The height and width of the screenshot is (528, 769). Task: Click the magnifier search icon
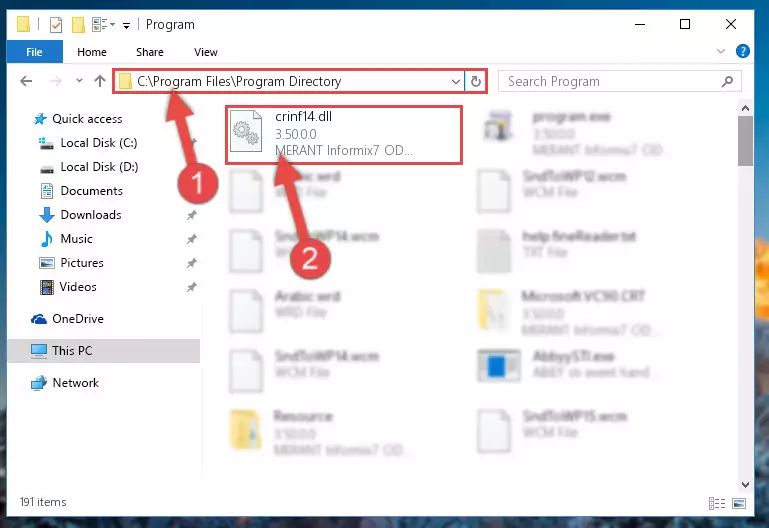pos(728,81)
